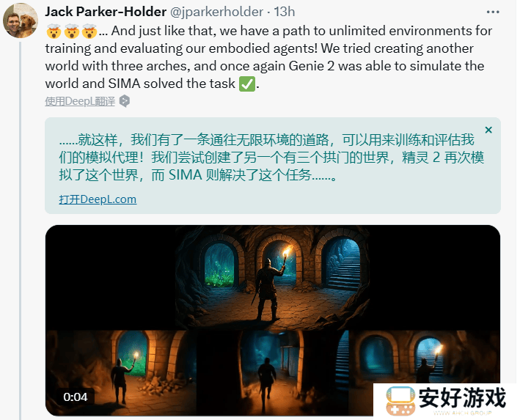Close the DeepL translation box
Viewport: 520px width, 420px height.
coord(488,130)
